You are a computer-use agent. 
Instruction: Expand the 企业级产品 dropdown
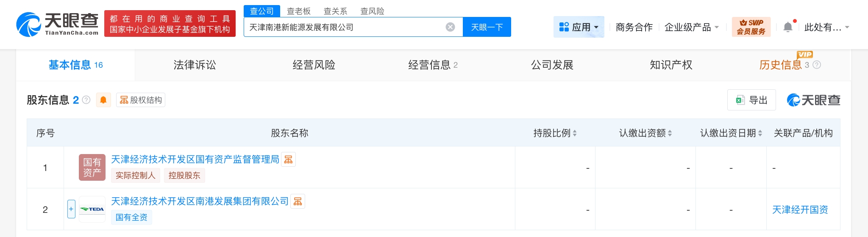(x=691, y=27)
